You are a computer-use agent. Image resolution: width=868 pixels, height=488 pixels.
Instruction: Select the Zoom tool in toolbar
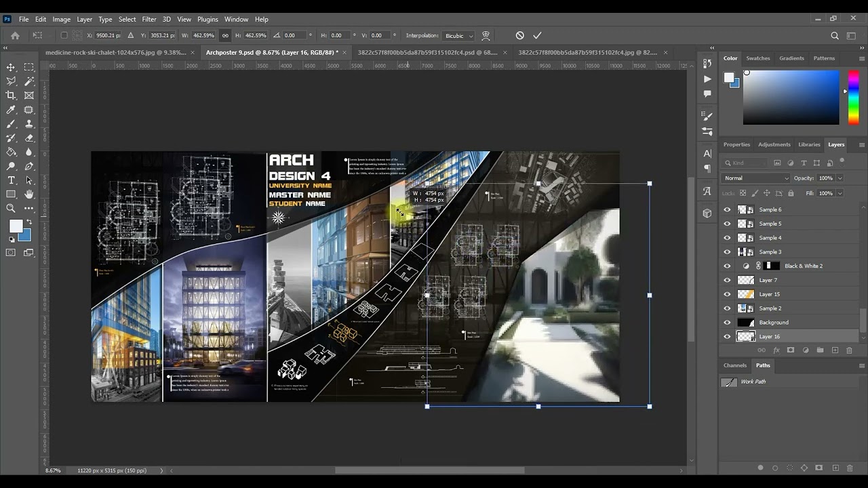click(11, 209)
